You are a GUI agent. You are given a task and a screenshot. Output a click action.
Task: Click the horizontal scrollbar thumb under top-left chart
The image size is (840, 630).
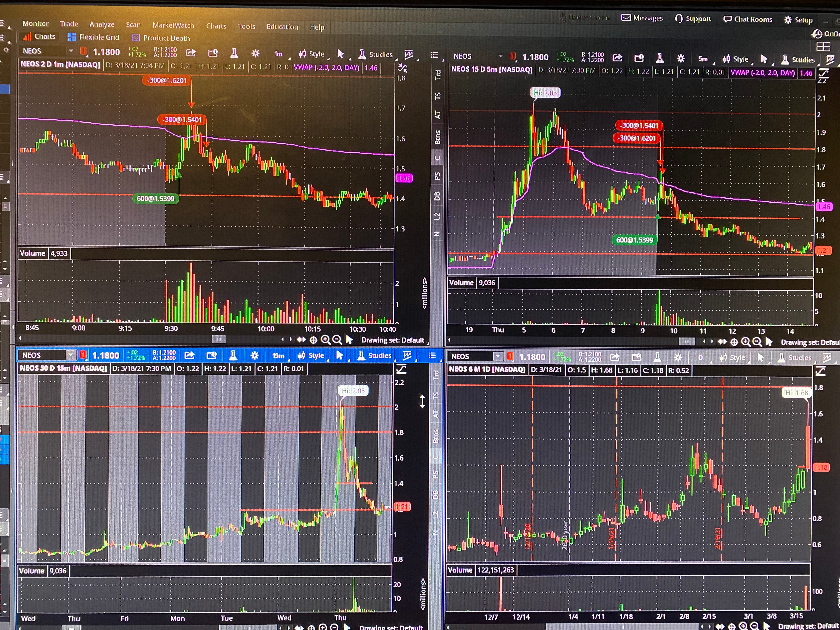click(218, 339)
